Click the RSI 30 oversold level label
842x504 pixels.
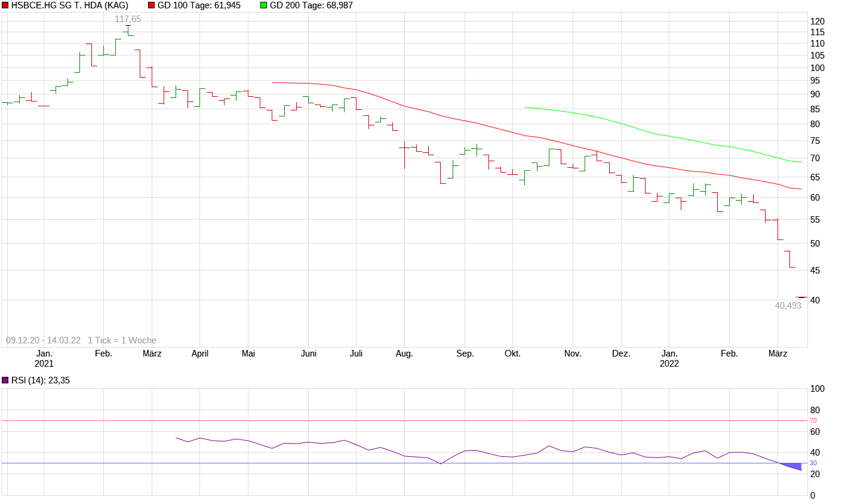[x=813, y=463]
